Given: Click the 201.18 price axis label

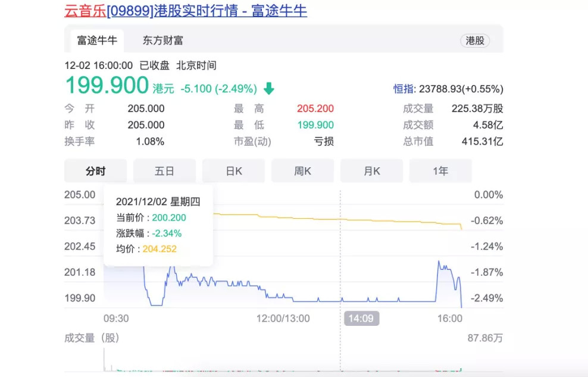Looking at the screenshot, I should [80, 272].
